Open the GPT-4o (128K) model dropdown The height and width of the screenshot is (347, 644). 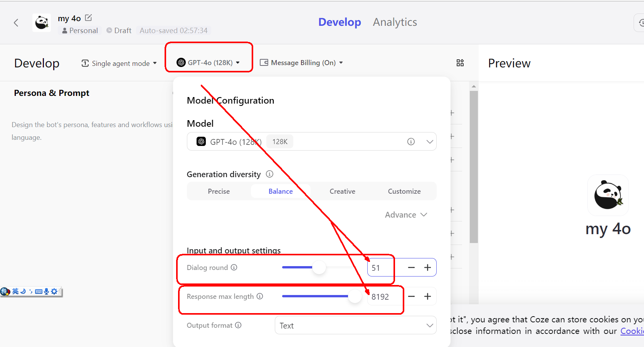[x=209, y=62]
